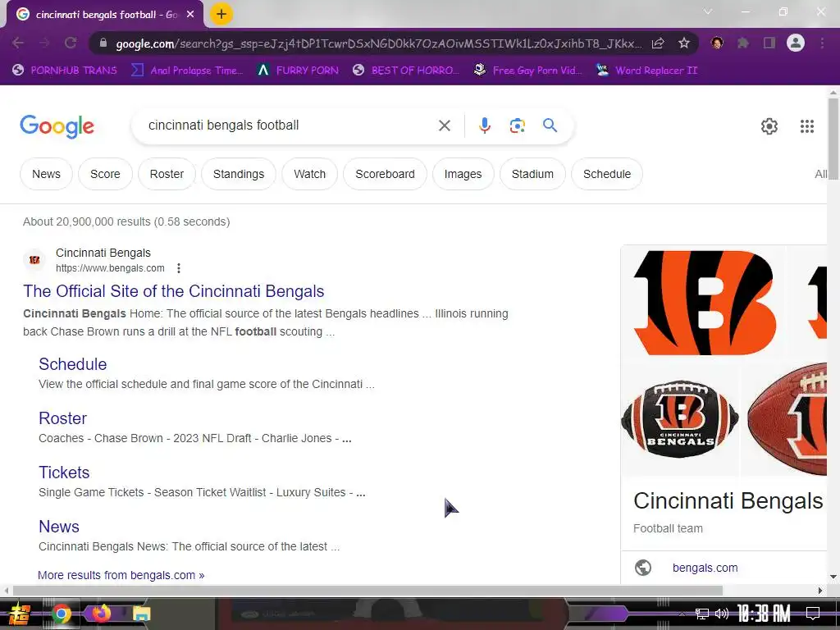Viewport: 840px width, 630px height.
Task: Click the scroll right arrow
Action: click(820, 591)
